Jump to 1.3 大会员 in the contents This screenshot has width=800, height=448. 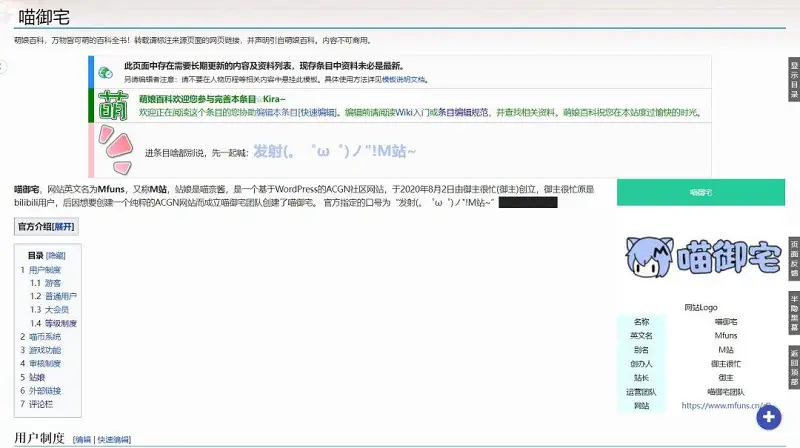coord(57,310)
